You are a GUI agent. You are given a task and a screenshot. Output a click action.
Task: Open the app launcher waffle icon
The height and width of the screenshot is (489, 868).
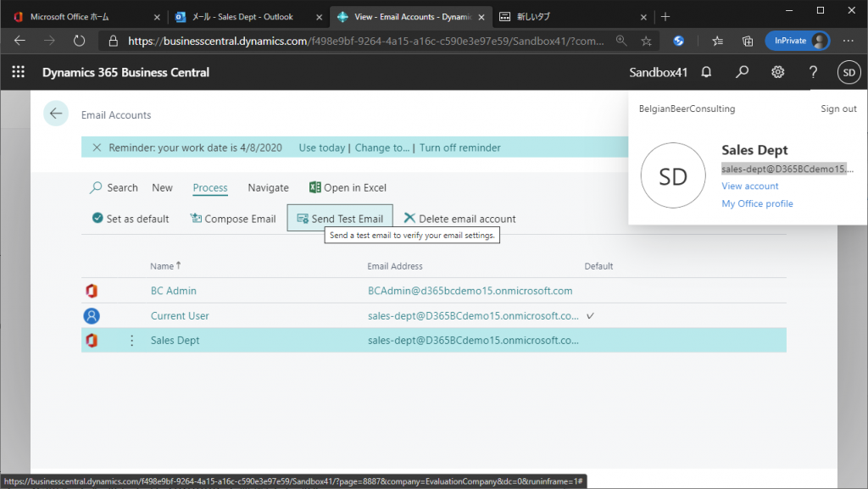click(x=19, y=72)
